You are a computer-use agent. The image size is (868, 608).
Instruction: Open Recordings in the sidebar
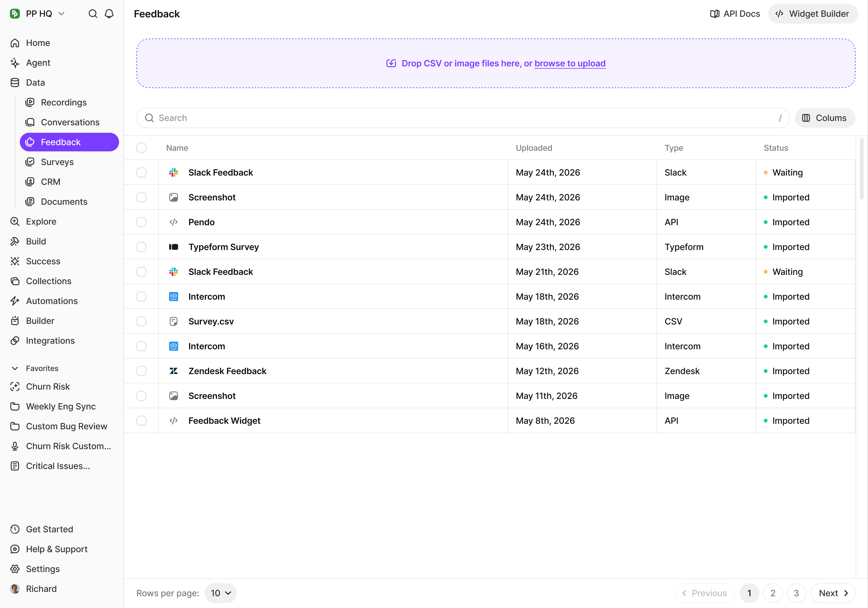click(x=70, y=103)
